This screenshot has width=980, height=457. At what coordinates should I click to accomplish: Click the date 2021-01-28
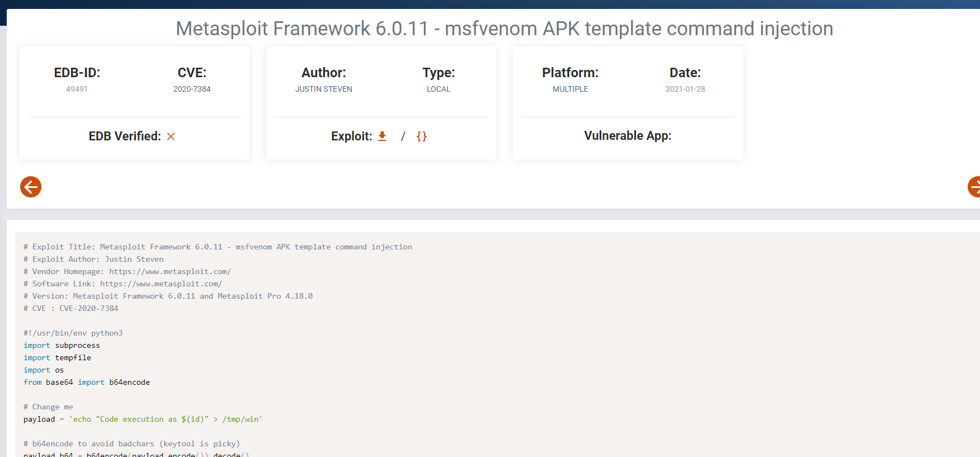click(x=685, y=89)
